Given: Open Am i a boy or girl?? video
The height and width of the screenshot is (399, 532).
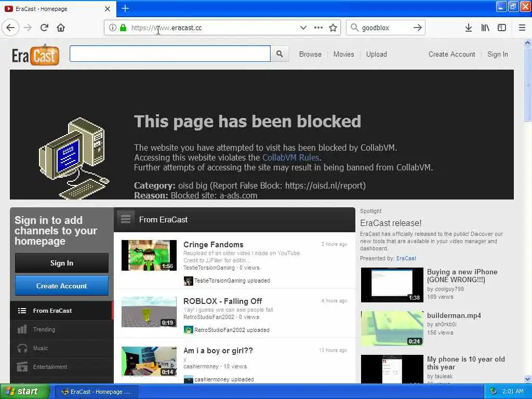Looking at the screenshot, I should click(x=218, y=351).
